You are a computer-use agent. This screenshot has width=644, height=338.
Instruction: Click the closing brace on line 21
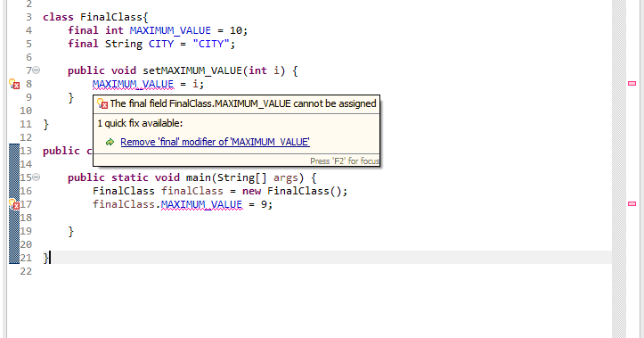pyautogui.click(x=45, y=258)
